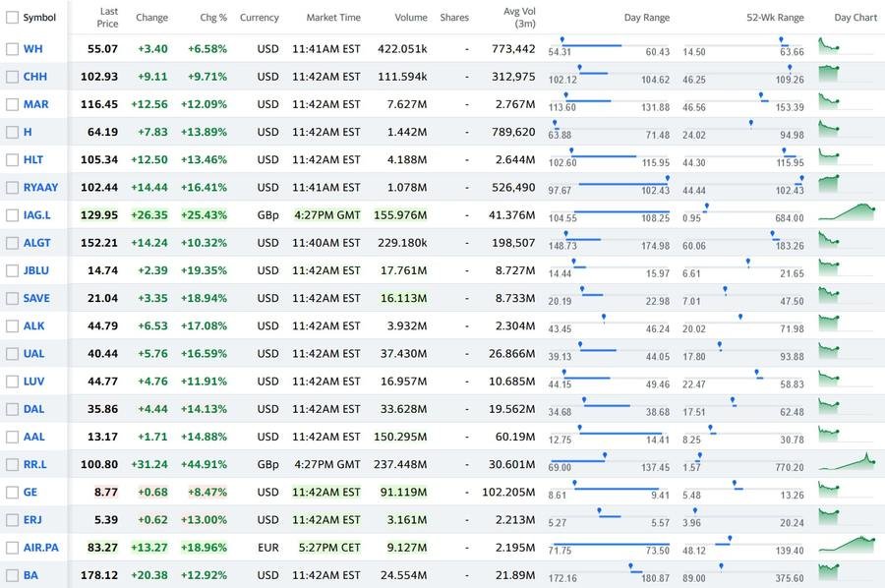Screen dimensions: 885x588
Task: Select ERJ last price 5.39
Action: pyautogui.click(x=106, y=520)
